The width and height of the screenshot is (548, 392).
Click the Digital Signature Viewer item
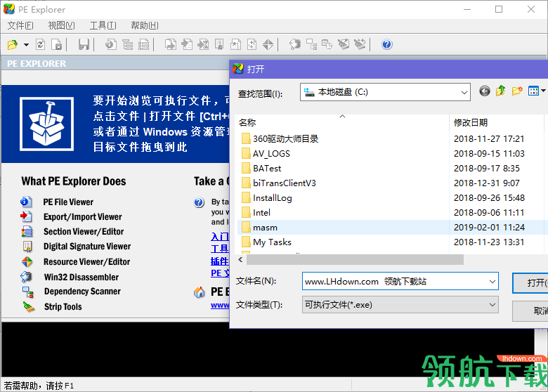pos(87,247)
